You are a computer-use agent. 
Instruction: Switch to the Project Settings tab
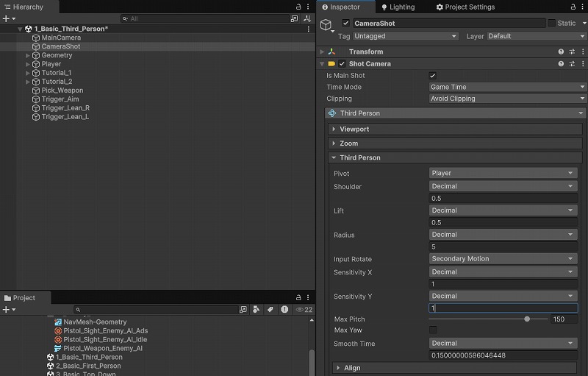pos(465,7)
